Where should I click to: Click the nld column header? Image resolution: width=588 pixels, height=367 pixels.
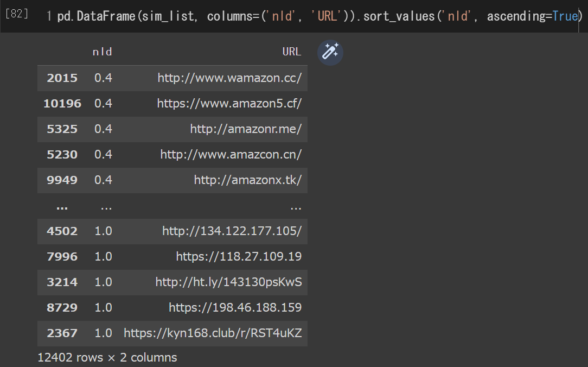[x=103, y=52]
